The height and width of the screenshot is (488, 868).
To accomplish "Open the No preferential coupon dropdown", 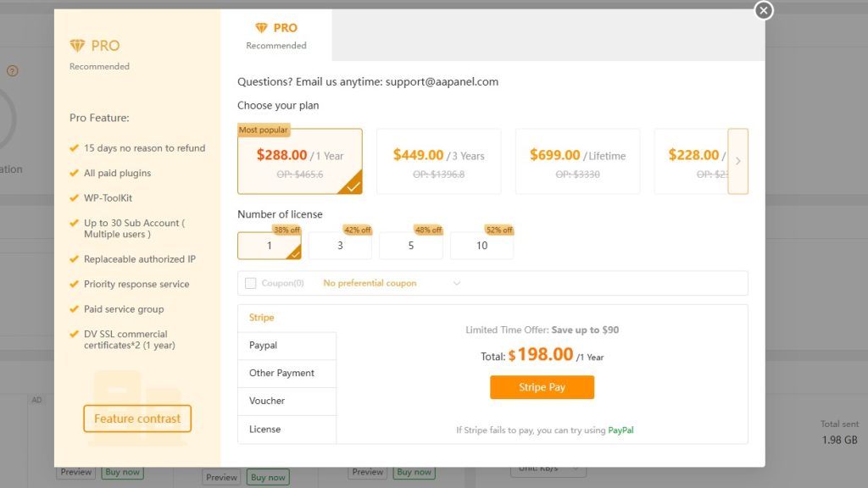I will point(392,283).
